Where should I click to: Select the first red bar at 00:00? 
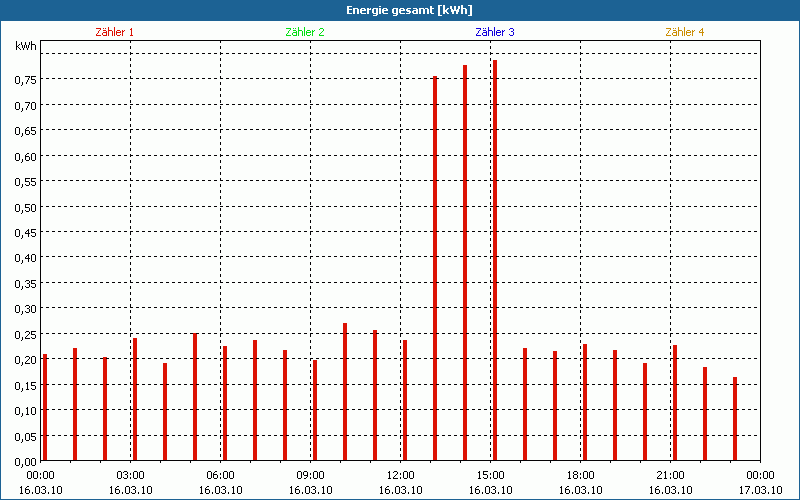(45, 407)
